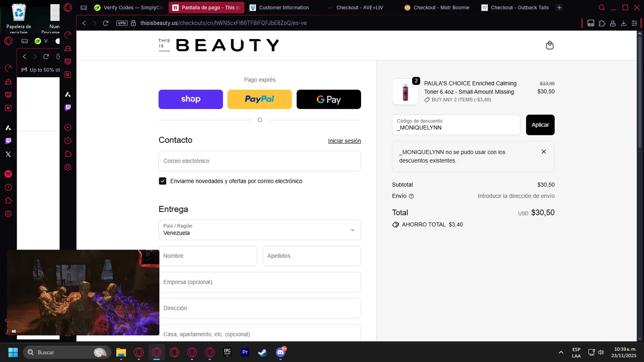Open the volume control in the system tray
Screen dimensions: 644x362
point(601,353)
